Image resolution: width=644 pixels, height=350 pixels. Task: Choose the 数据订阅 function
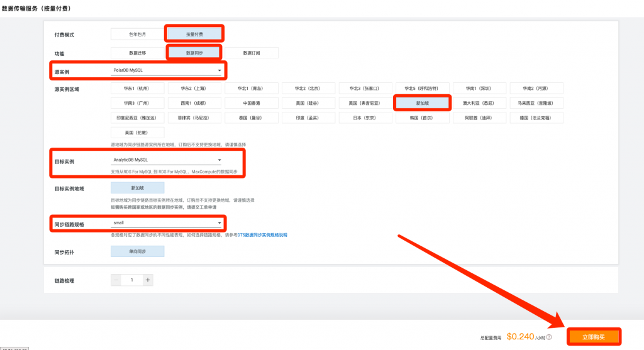252,53
